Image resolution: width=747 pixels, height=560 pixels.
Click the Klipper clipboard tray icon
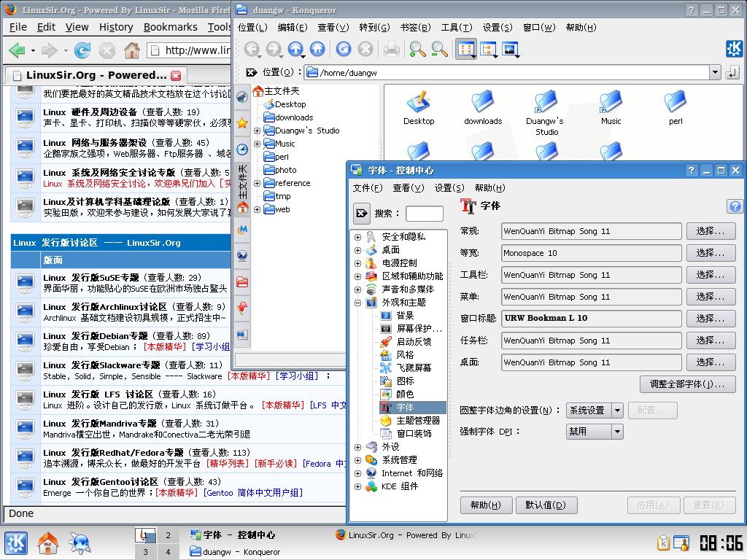[662, 542]
